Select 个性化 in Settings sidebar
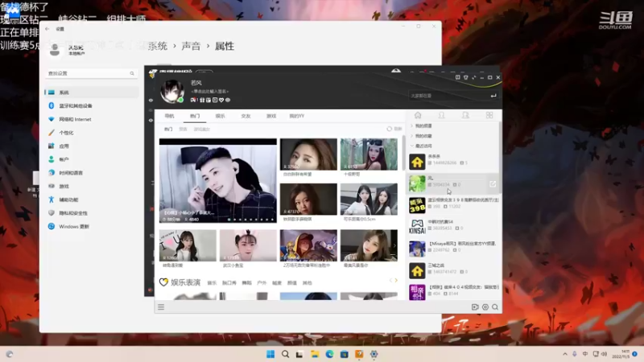Viewport: 644px width, 362px height. [x=92, y=133]
